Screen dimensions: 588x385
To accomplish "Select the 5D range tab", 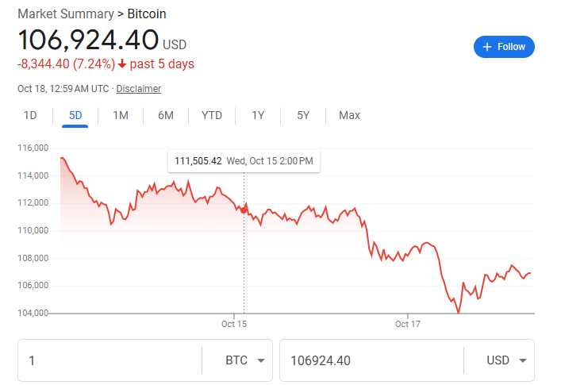I will point(75,115).
